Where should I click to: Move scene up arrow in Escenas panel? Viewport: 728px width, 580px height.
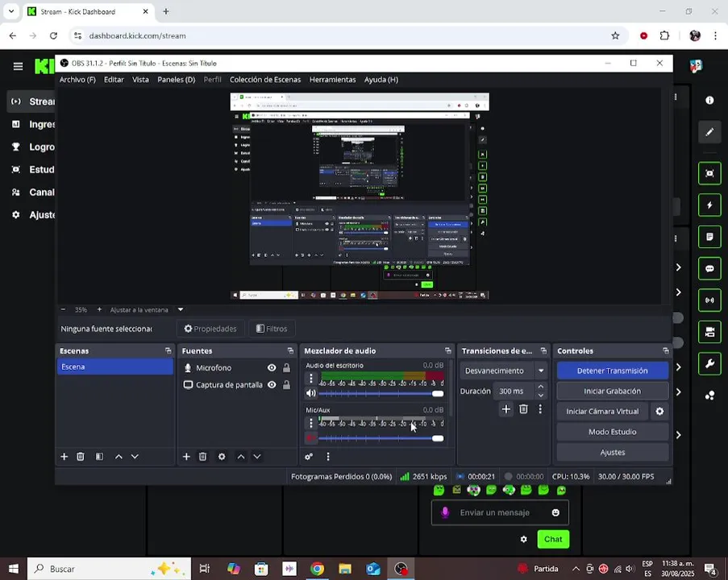pyautogui.click(x=119, y=457)
